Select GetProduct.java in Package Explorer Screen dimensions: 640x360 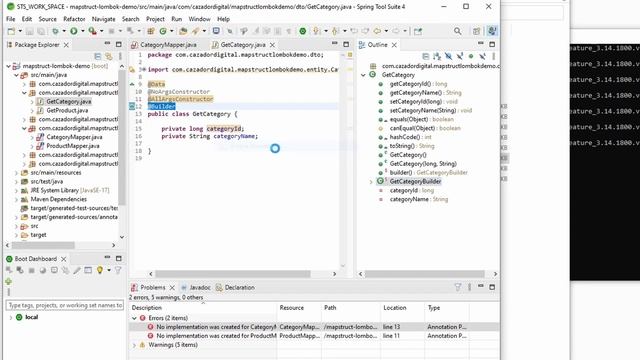(x=67, y=110)
